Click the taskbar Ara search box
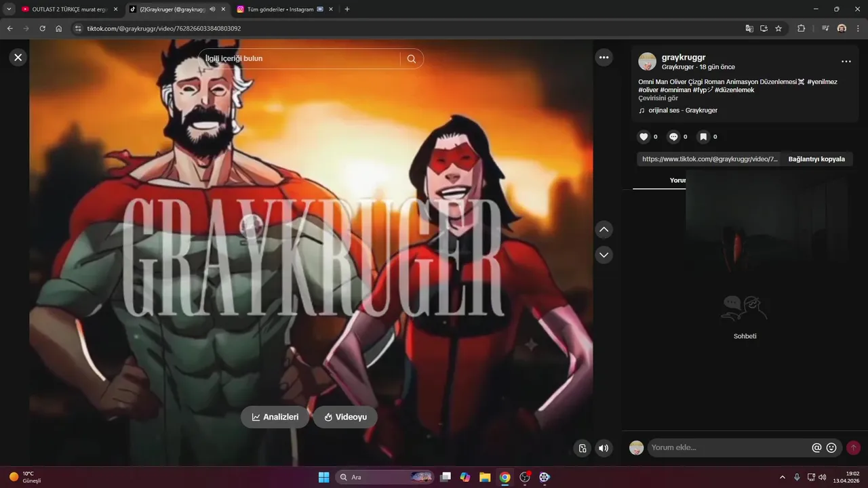Image resolution: width=868 pixels, height=488 pixels. click(x=385, y=477)
